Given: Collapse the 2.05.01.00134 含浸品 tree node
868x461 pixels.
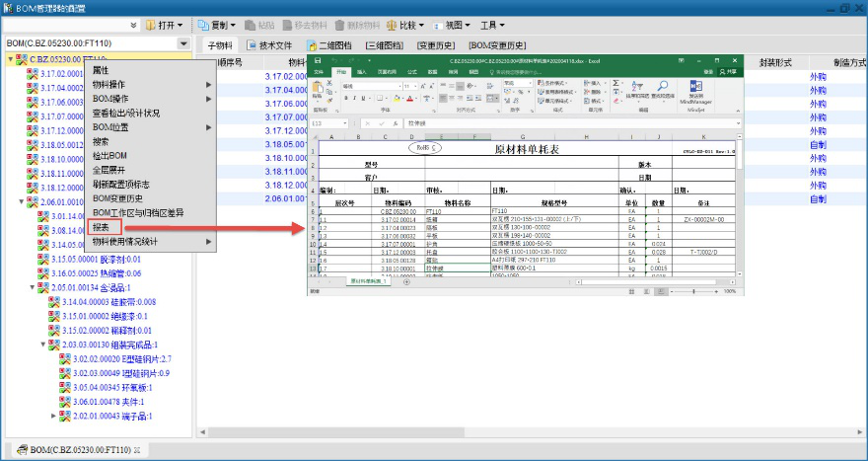Looking at the screenshot, I should pos(32,287).
